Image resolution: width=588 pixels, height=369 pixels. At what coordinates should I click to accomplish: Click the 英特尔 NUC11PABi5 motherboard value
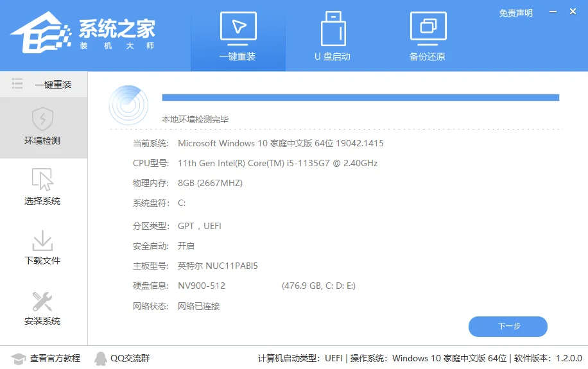[x=218, y=266]
